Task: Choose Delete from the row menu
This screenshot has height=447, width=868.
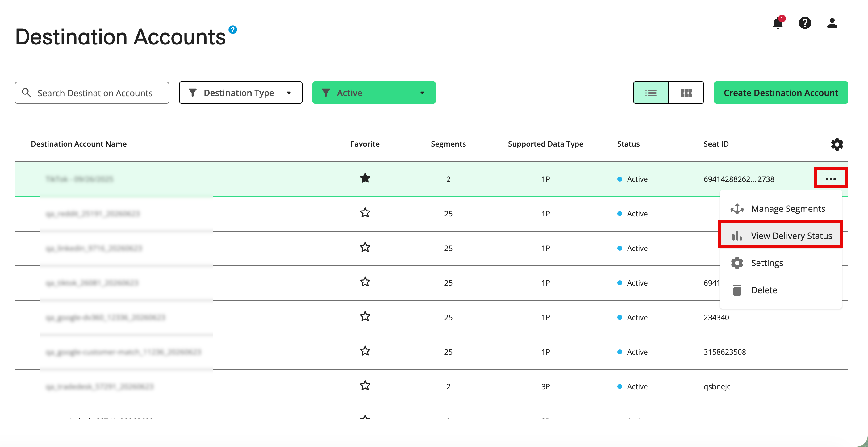Action: [x=781, y=290]
